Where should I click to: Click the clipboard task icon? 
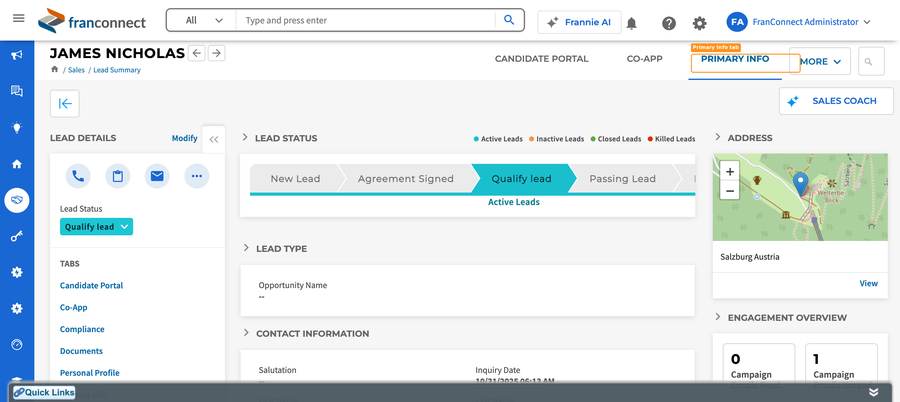(118, 176)
